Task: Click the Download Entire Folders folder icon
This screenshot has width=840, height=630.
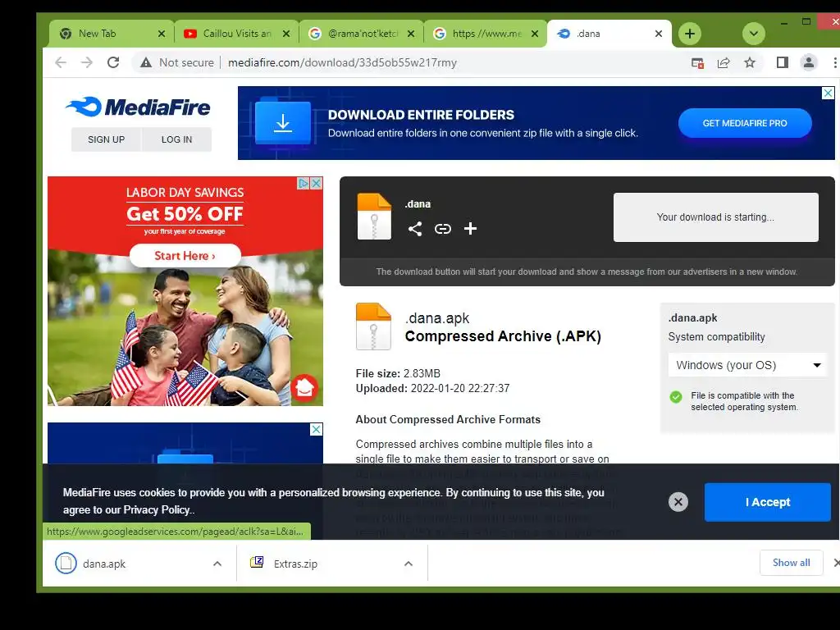Action: (x=283, y=123)
